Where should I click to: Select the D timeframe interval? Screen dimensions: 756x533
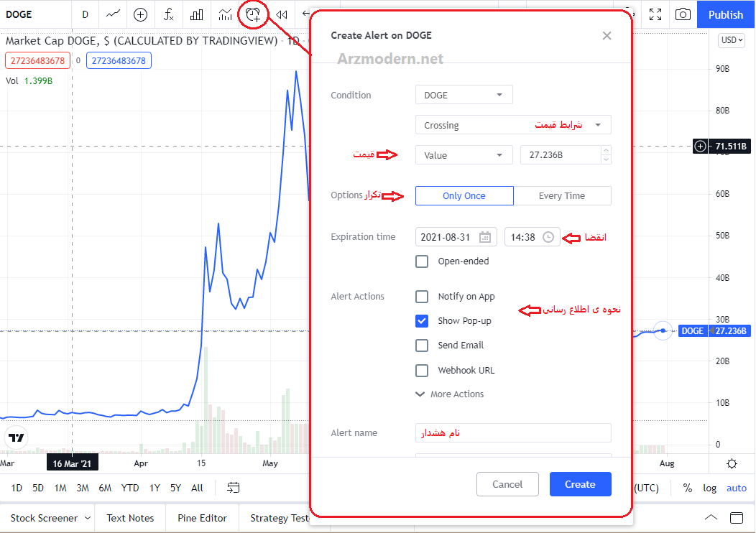pos(86,14)
